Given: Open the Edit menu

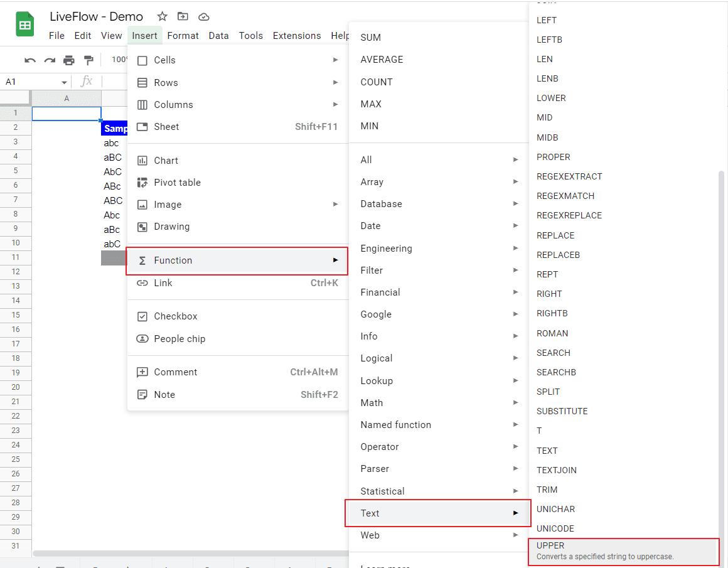Looking at the screenshot, I should [83, 36].
